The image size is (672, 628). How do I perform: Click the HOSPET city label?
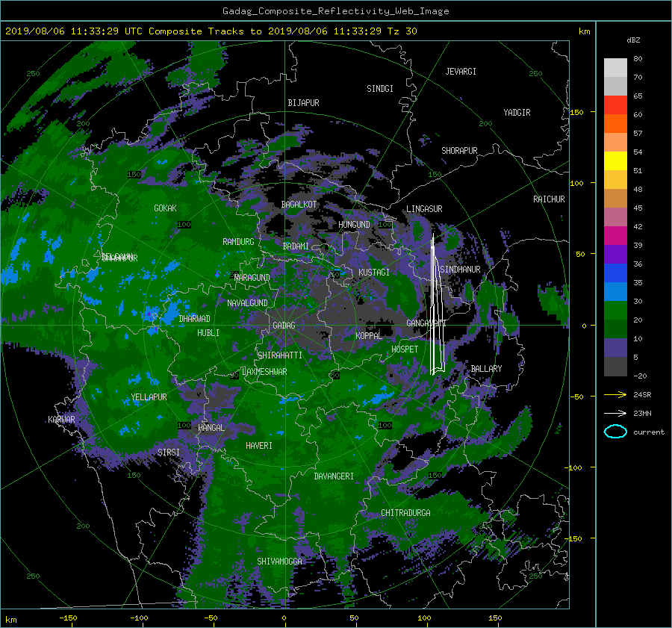[x=405, y=349]
